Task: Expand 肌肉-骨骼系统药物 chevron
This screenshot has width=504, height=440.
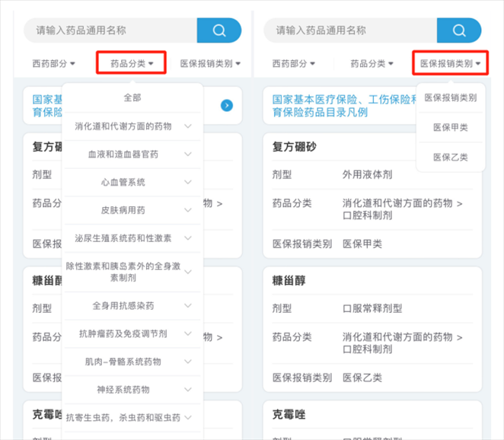Action: click(188, 362)
